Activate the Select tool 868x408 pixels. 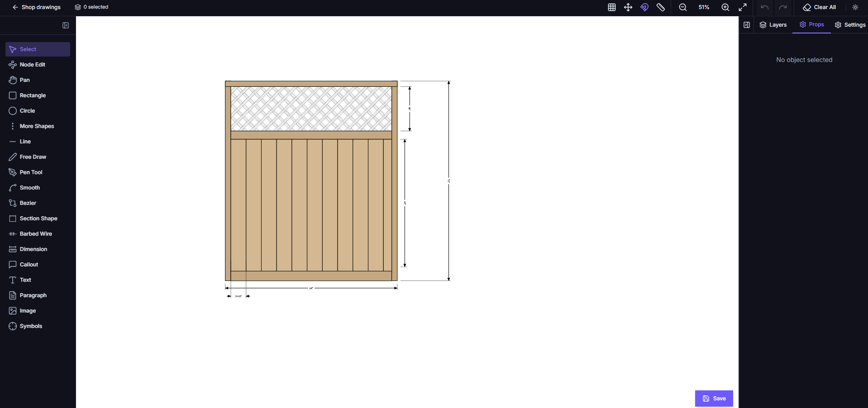[38, 49]
